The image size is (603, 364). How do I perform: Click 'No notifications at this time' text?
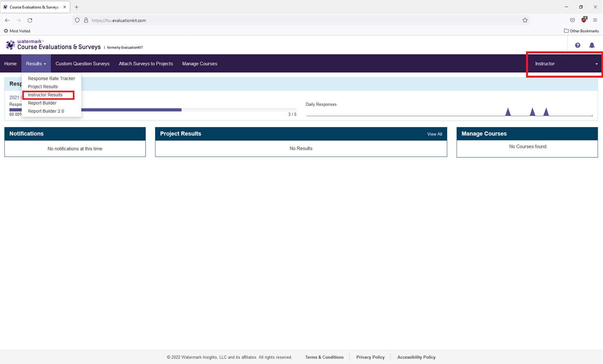[x=75, y=149]
